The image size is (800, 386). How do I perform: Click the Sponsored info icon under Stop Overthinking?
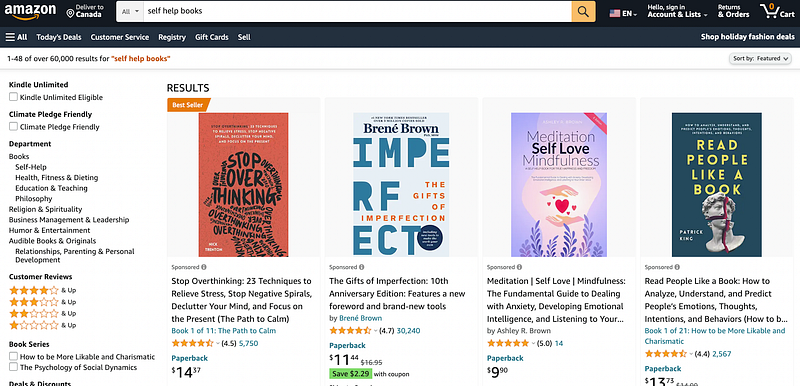pos(204,267)
